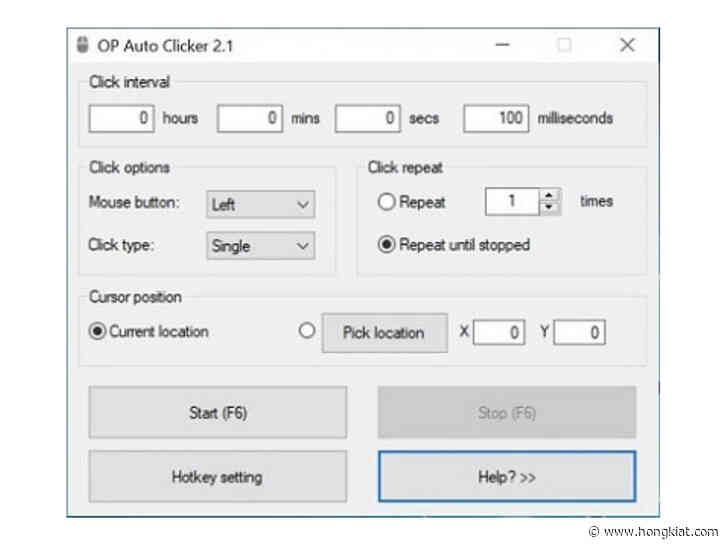This screenshot has height=546, width=725.
Task: Select the hours interval field
Action: (122, 118)
